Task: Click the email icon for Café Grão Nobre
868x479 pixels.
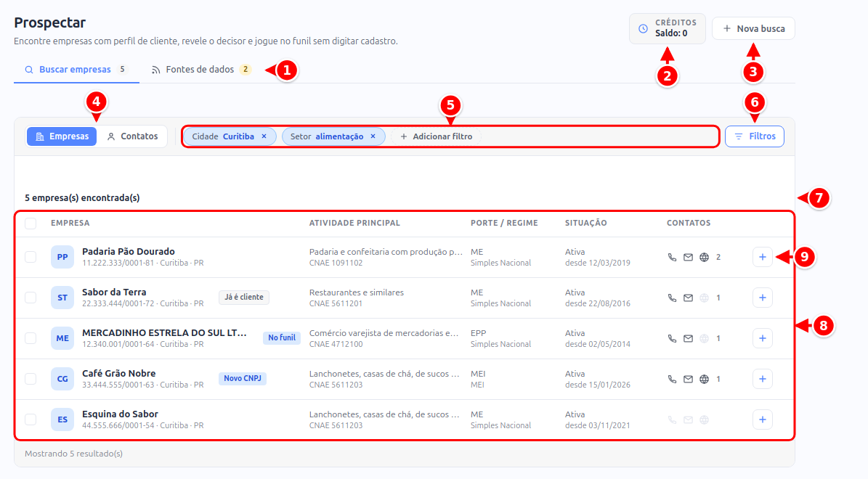Action: click(688, 379)
